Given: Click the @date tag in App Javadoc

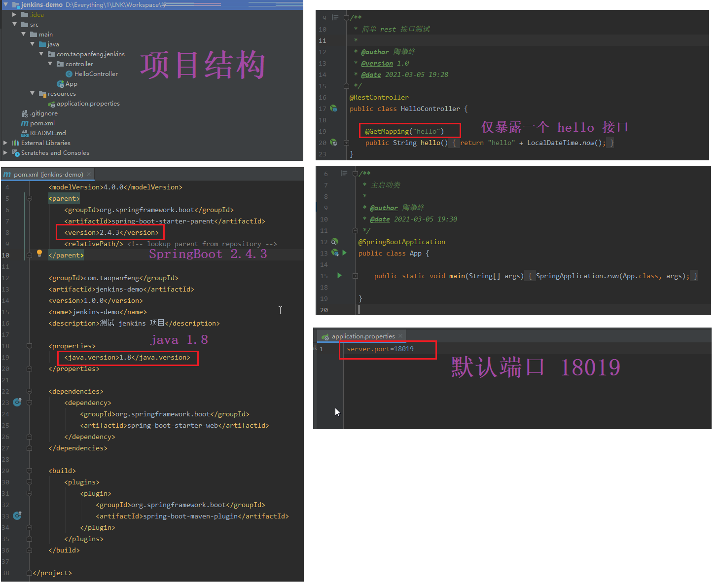Looking at the screenshot, I should click(x=380, y=219).
